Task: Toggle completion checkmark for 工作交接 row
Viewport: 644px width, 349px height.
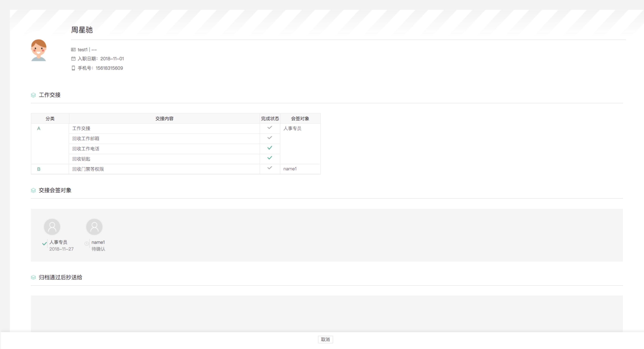Action: click(270, 128)
